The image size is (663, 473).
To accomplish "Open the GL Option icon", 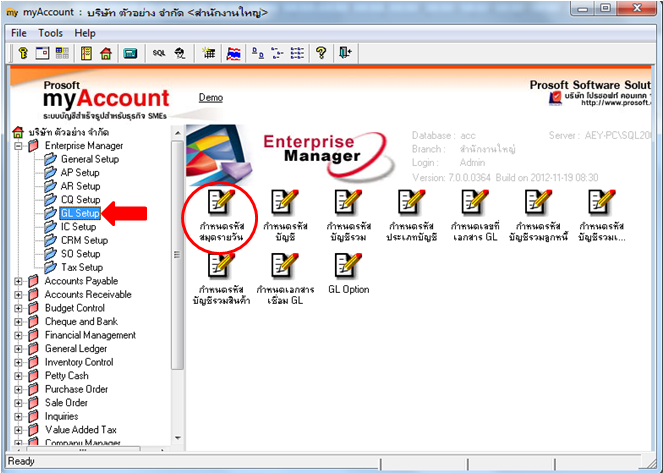I will [x=348, y=273].
